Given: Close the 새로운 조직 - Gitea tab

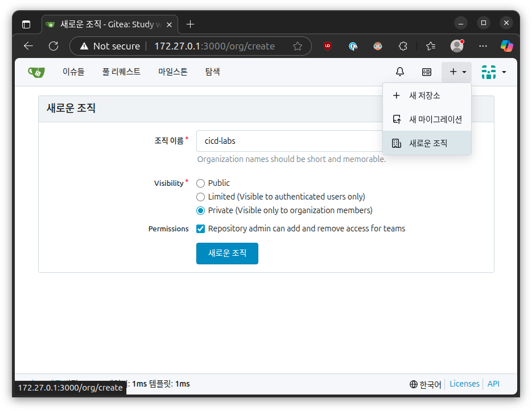Looking at the screenshot, I should coord(169,25).
